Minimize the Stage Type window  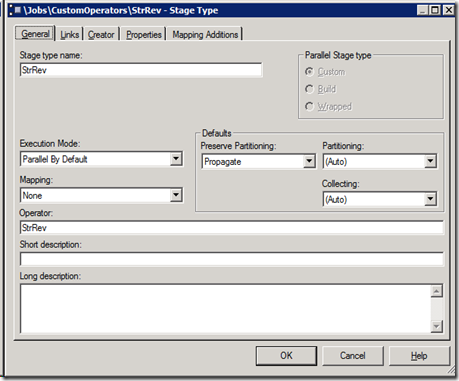click(423, 10)
